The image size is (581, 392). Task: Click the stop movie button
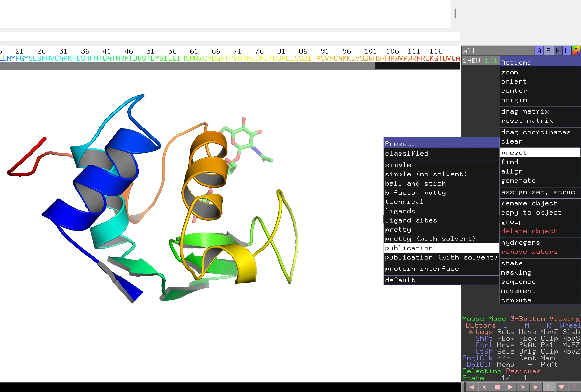pos(497,387)
